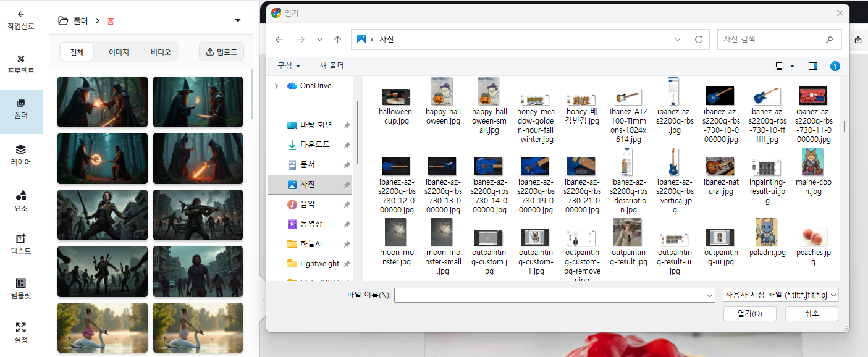
Task: Open the 구성 organize dropdown
Action: pyautogui.click(x=289, y=66)
